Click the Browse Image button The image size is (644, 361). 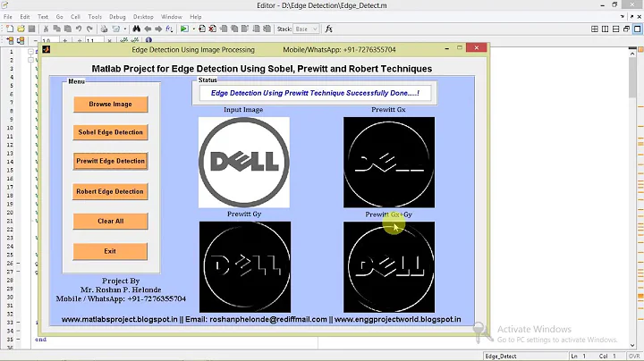pos(111,105)
